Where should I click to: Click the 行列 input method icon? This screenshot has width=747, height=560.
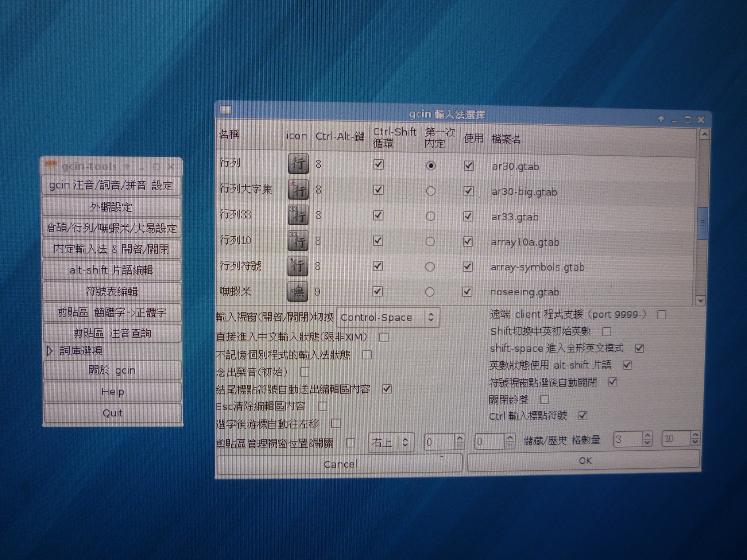tap(298, 163)
